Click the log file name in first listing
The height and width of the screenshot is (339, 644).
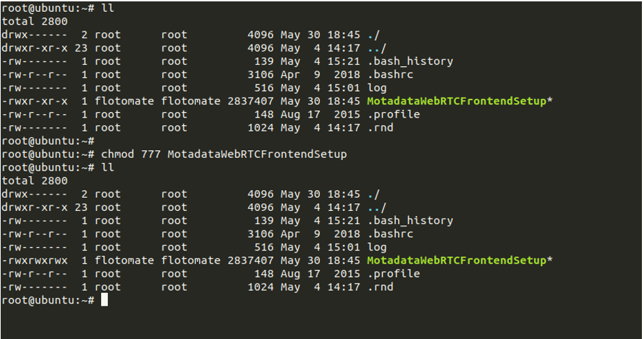point(377,88)
